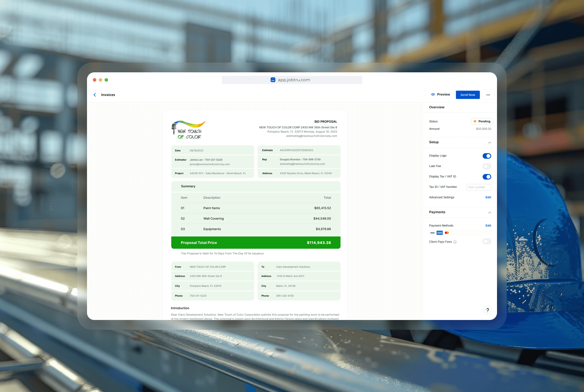Click the American Express card icon
This screenshot has height=392, width=584.
tap(440, 233)
